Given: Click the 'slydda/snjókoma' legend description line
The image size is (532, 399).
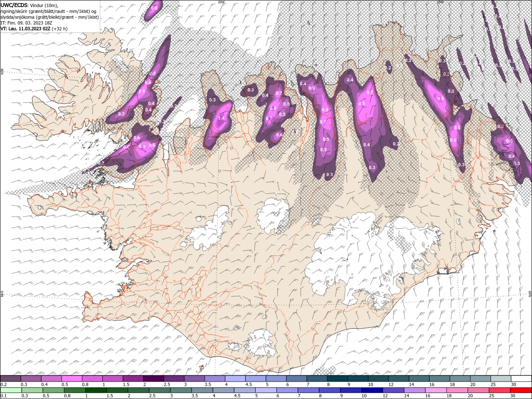Looking at the screenshot, I should (49, 17).
